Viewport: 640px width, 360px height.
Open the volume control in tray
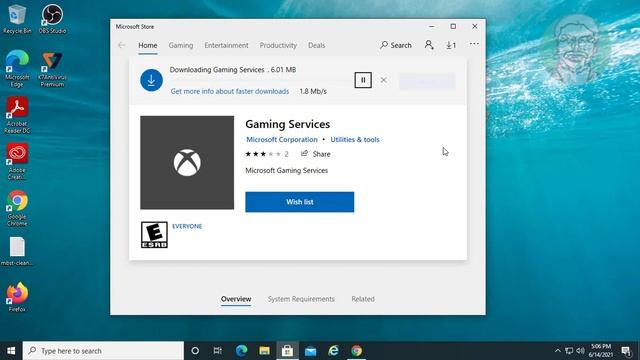click(x=580, y=351)
